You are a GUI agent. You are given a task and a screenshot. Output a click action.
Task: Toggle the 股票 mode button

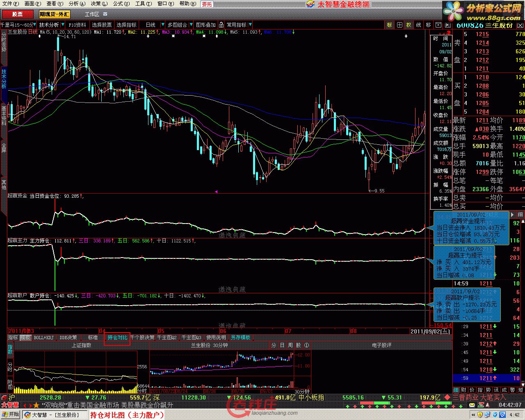17,14
